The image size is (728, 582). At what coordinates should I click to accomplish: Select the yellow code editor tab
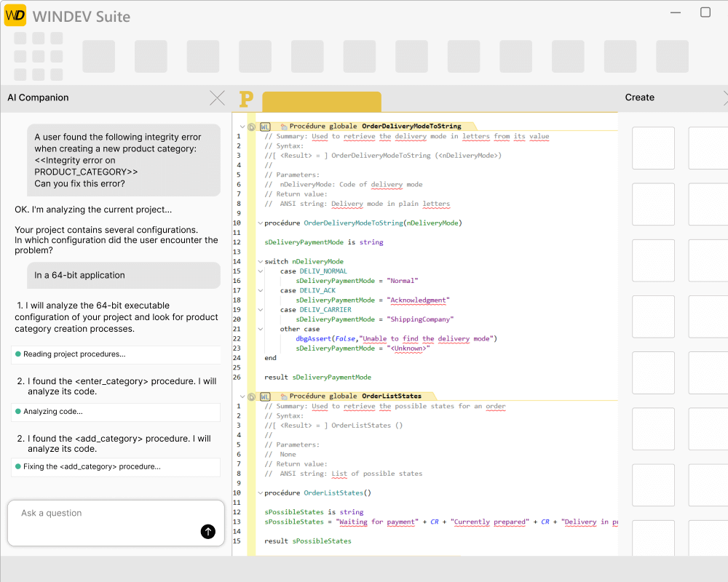[321, 102]
